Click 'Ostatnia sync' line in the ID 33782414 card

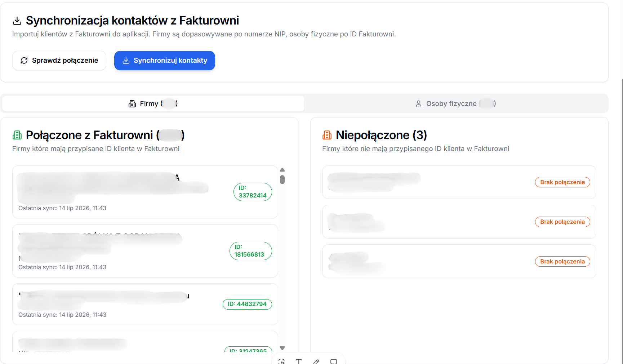tap(62, 208)
